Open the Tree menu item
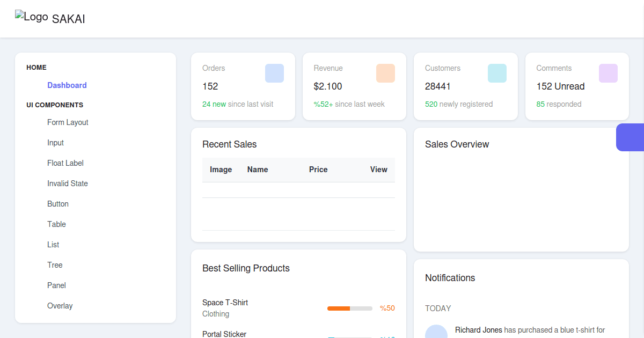The image size is (644, 338). (x=55, y=265)
